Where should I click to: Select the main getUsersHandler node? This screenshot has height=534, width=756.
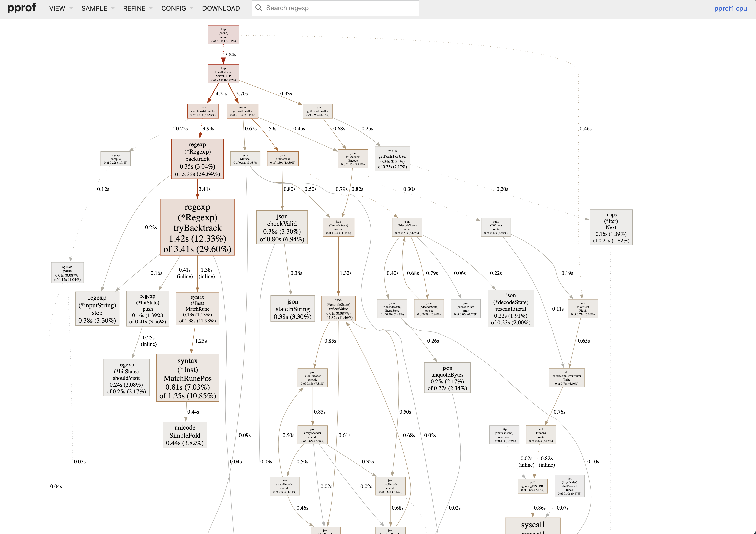tap(317, 111)
